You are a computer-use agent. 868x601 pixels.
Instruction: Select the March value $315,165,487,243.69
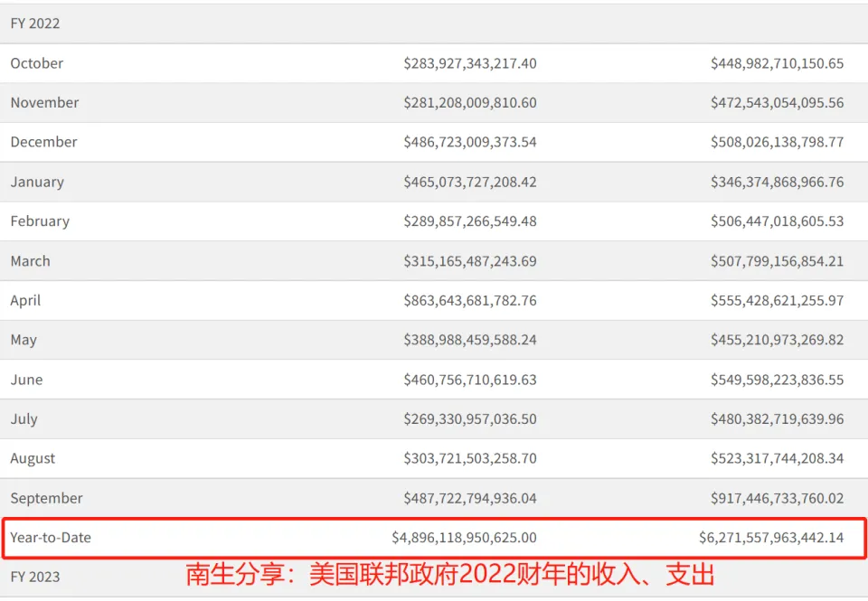tap(470, 261)
